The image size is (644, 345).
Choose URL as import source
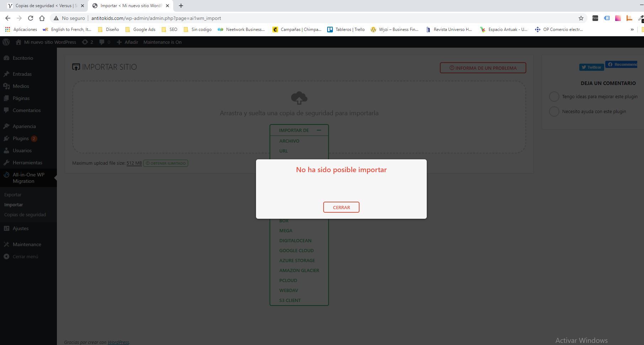(x=283, y=151)
